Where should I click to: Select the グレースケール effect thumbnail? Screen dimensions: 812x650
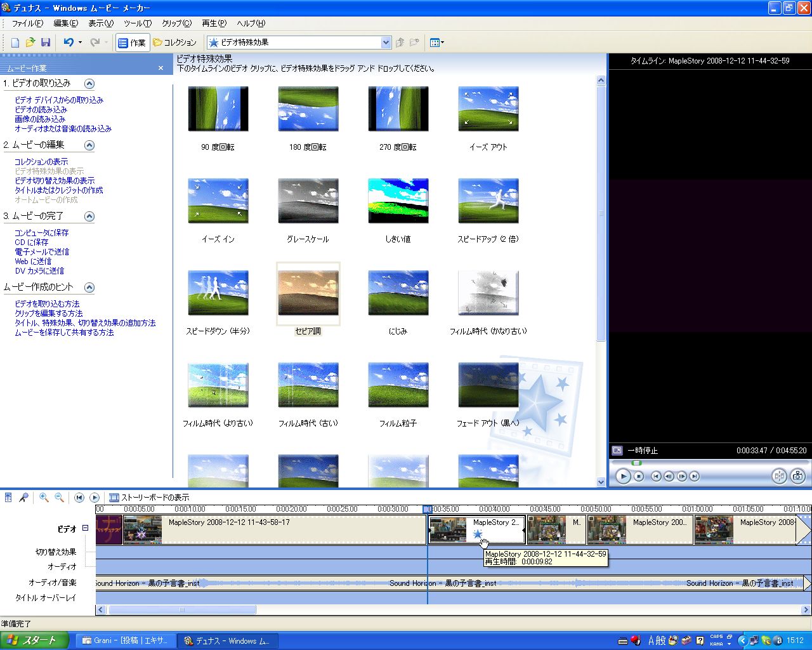[308, 201]
